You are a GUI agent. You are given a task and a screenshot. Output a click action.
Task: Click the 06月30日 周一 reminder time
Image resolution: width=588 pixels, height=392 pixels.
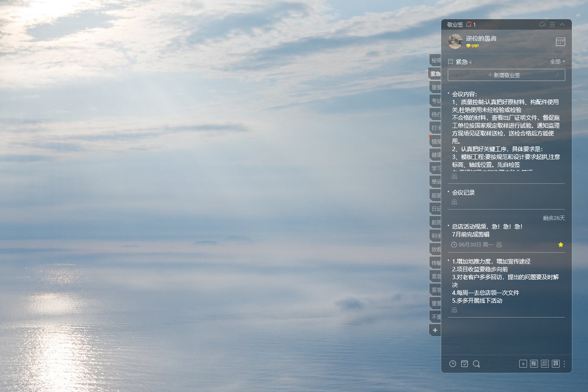[473, 245]
